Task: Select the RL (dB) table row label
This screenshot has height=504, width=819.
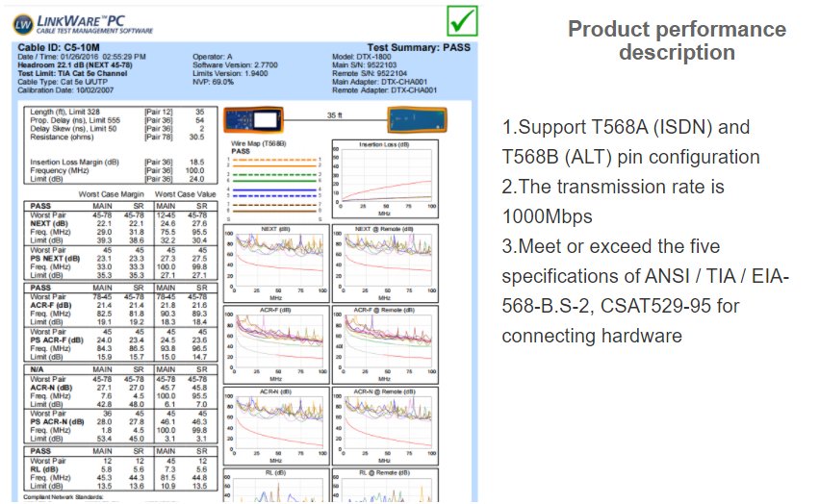Action: click(44, 469)
